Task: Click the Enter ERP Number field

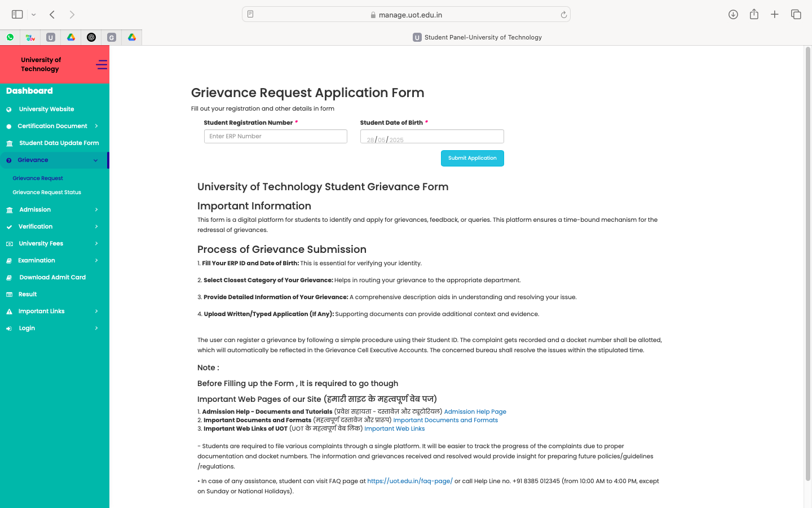Action: (x=275, y=137)
